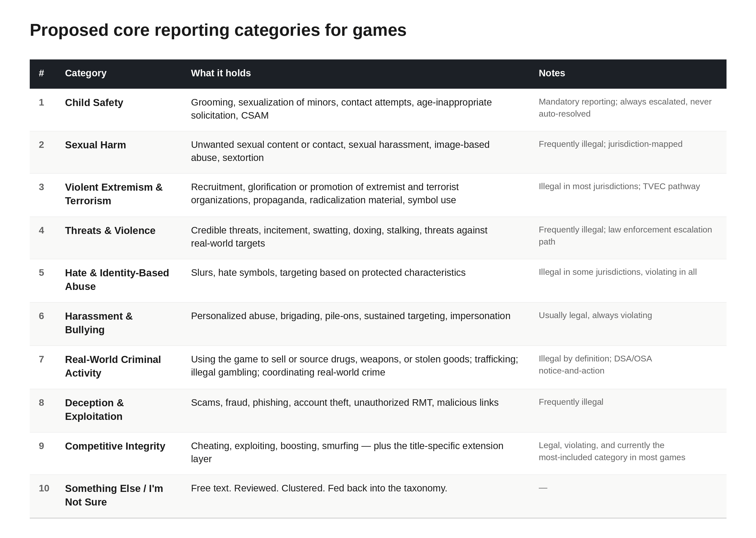Select the Category column header
Image resolution: width=756 pixels, height=538 pixels.
pos(85,73)
